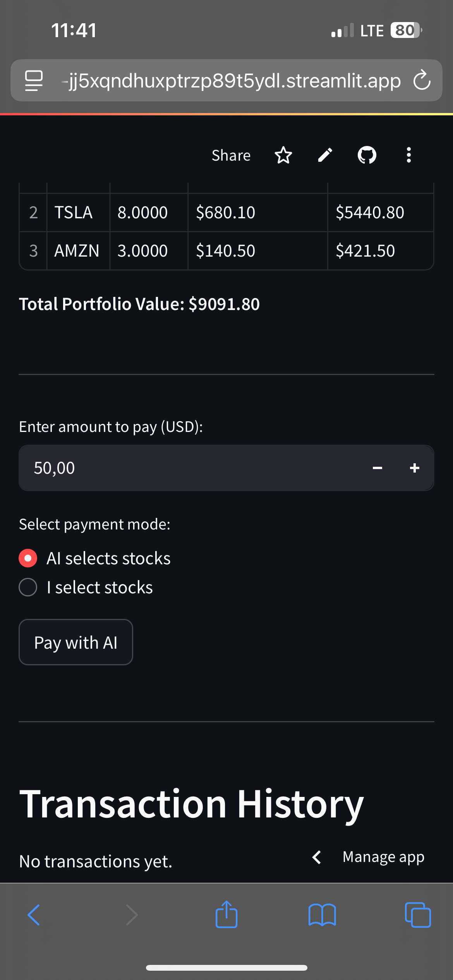Expand the Manage app chevron
Viewport: 453px width, 980px height.
tap(317, 857)
